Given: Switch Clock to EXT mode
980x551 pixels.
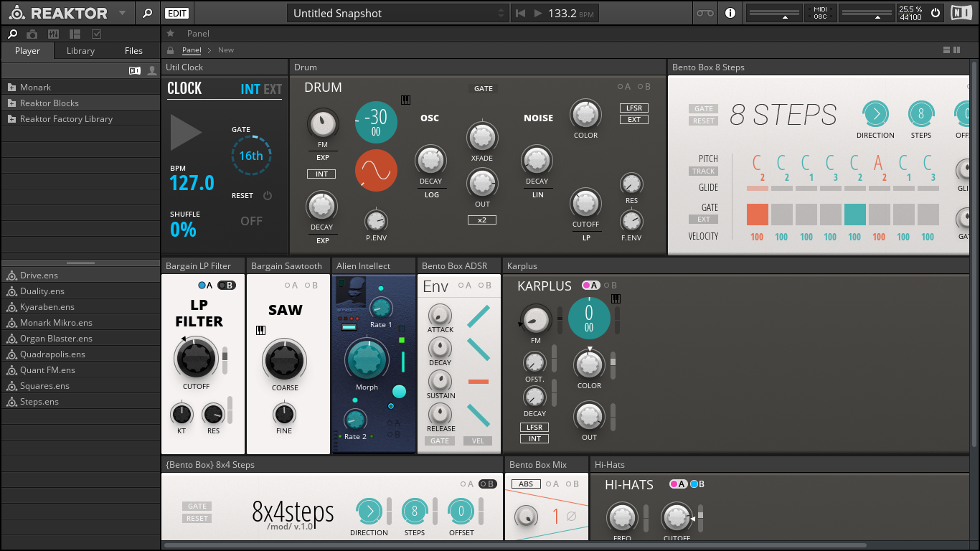Looking at the screenshot, I should point(273,90).
